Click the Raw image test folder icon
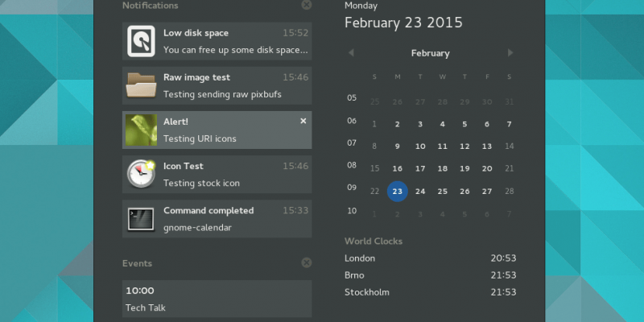 coord(141,85)
